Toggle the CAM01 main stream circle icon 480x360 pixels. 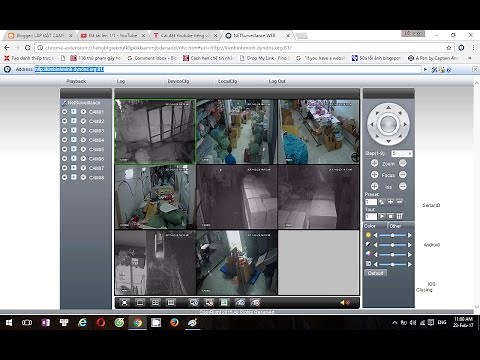pyautogui.click(x=64, y=112)
